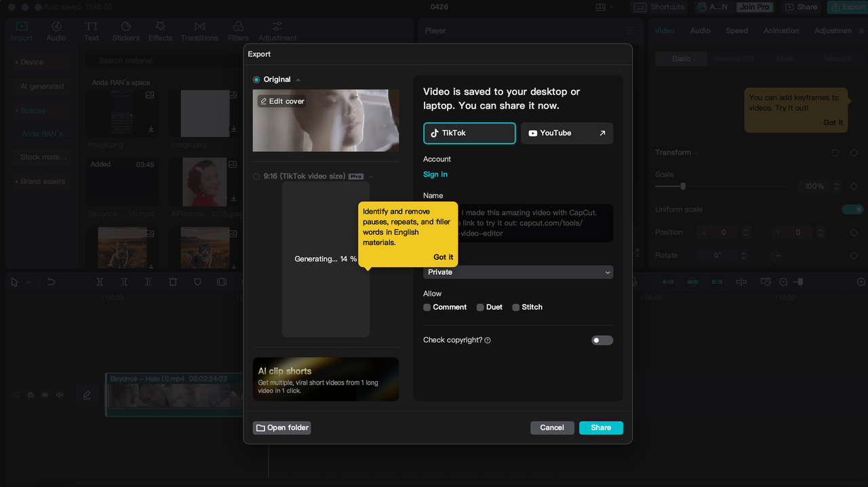Click the delete-left trim icon

tap(124, 282)
